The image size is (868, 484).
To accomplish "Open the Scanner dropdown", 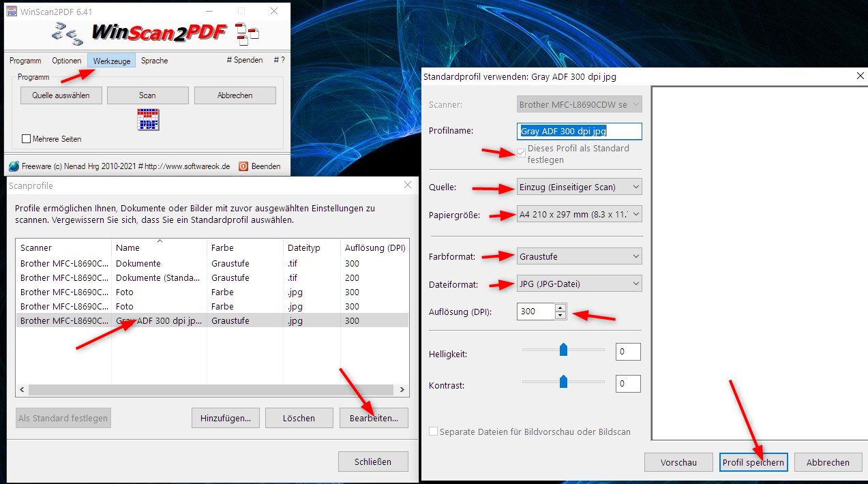I will tap(580, 105).
